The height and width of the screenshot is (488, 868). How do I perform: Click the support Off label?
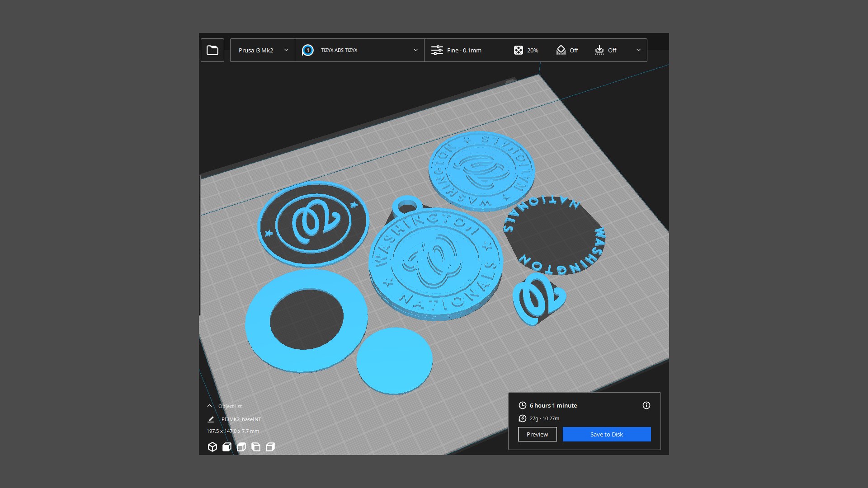pos(574,50)
